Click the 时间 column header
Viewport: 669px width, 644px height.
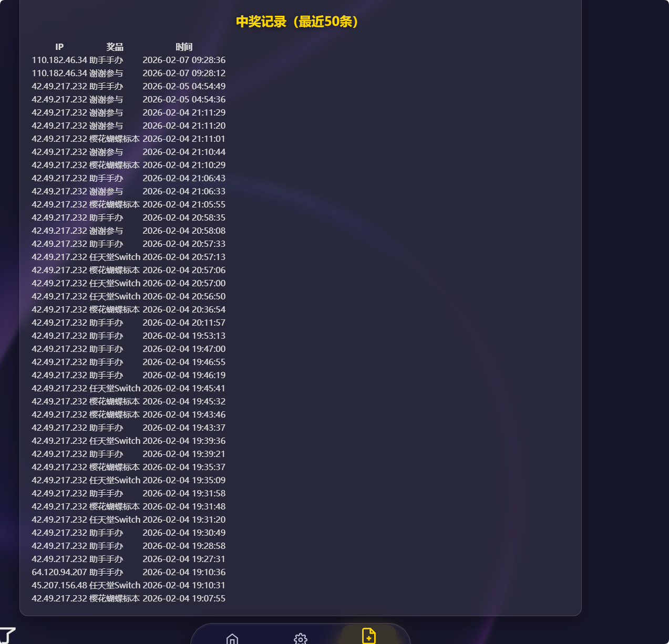coord(184,47)
